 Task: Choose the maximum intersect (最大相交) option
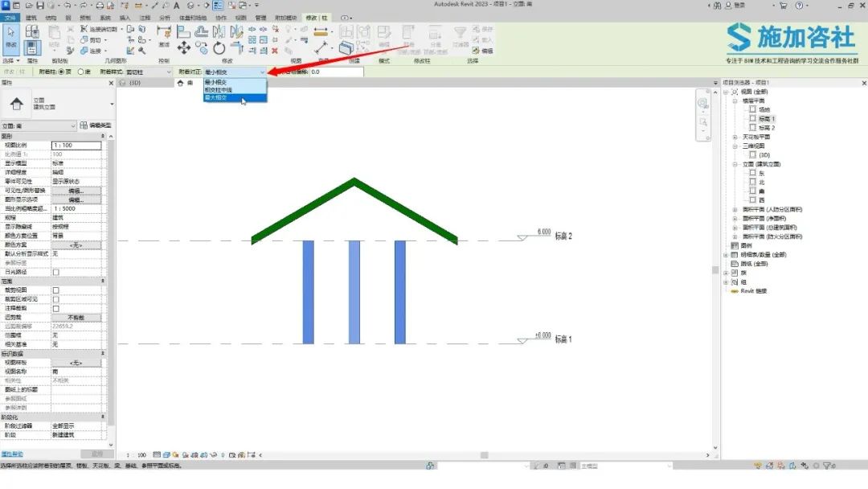click(235, 97)
